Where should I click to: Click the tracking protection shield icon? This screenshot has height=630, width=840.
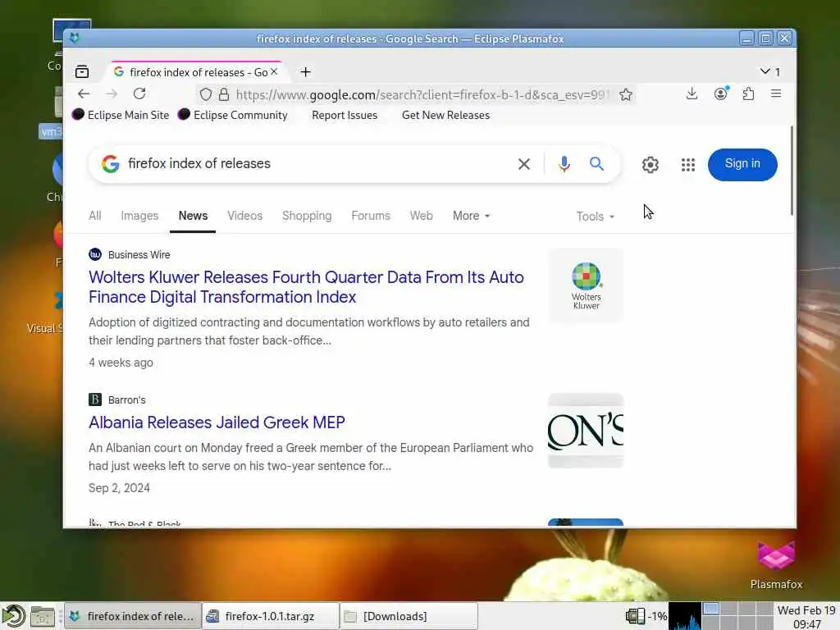tap(206, 95)
